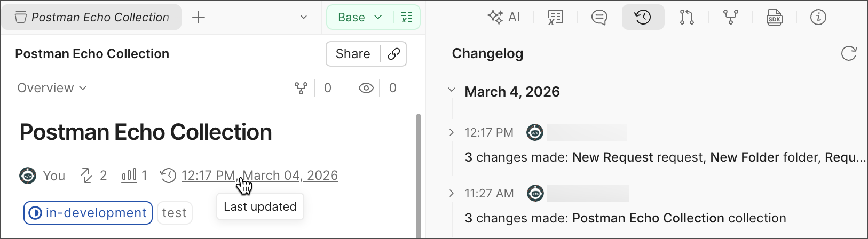Collapse the March 4, 2026 group
This screenshot has height=239, width=868.
coord(452,90)
